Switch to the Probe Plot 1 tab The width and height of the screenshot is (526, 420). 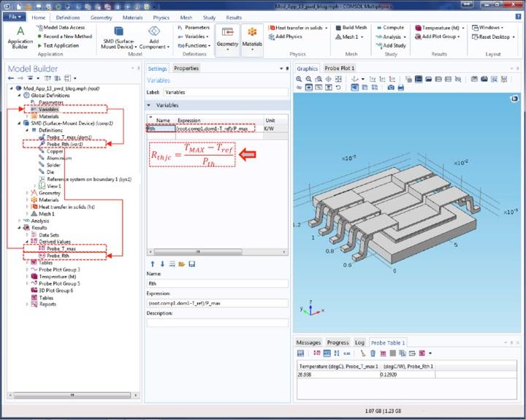point(339,68)
